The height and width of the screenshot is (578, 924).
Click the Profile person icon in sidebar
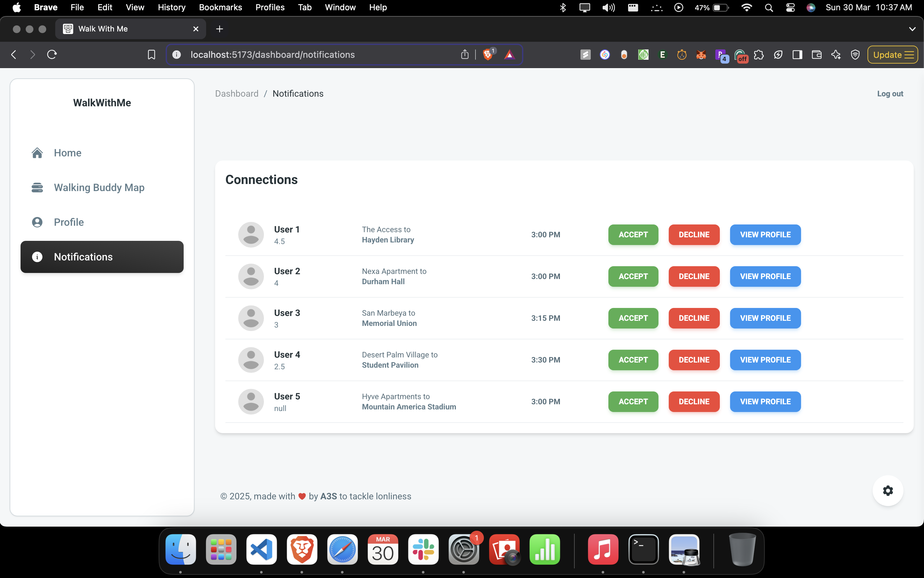point(37,222)
